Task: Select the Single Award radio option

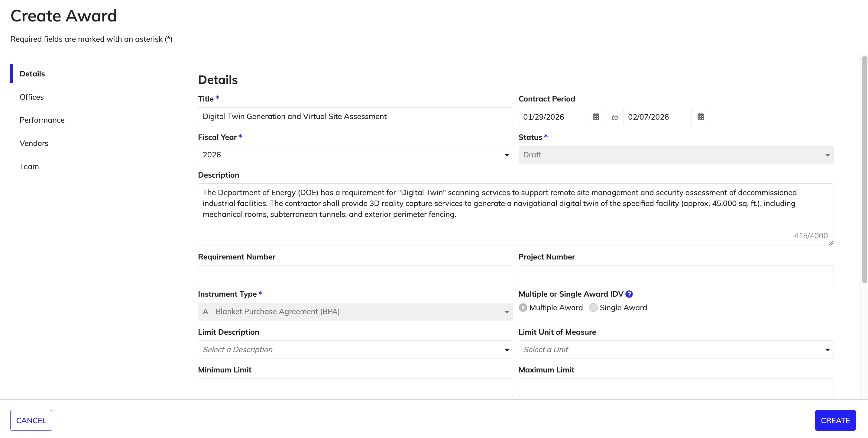Action: pos(593,308)
